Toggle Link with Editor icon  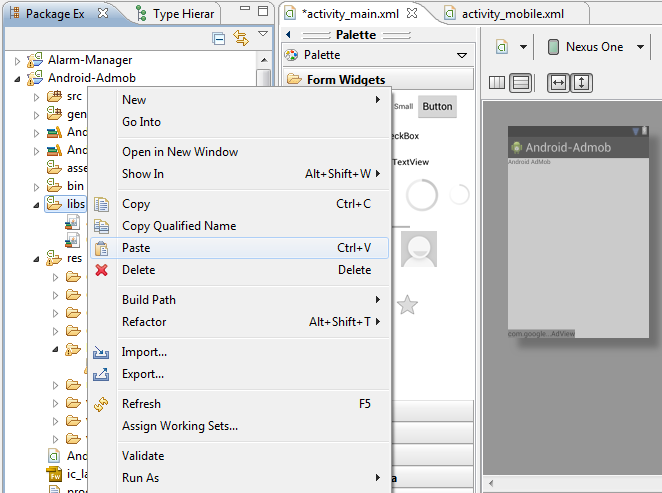[x=241, y=38]
